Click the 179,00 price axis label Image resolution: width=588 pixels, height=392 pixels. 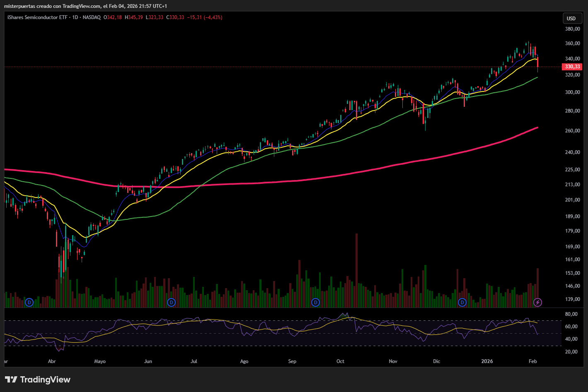click(x=572, y=231)
